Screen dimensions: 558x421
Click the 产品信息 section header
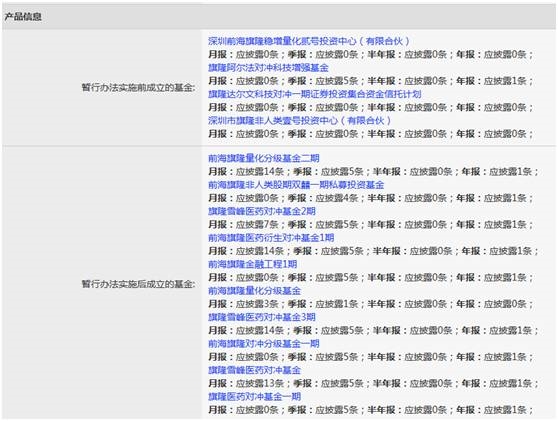pos(23,16)
